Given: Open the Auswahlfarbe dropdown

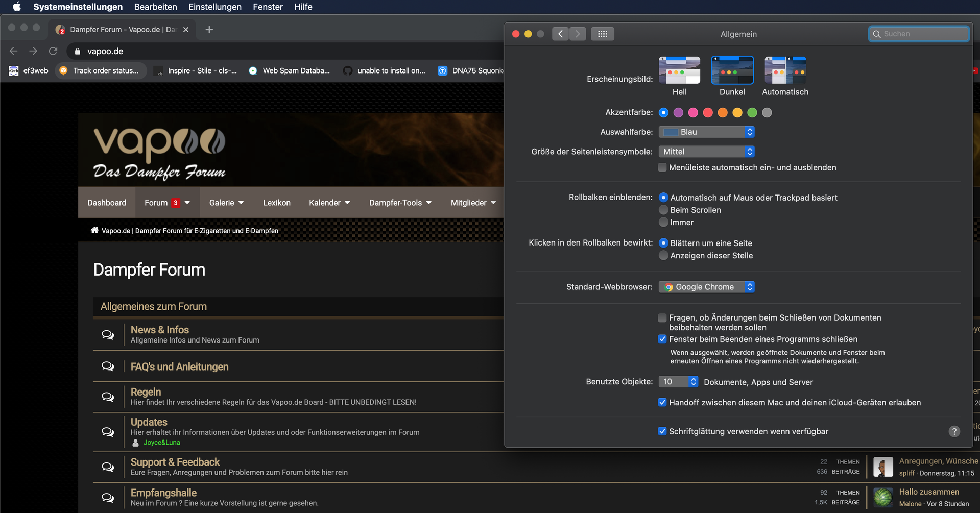Looking at the screenshot, I should pyautogui.click(x=706, y=132).
